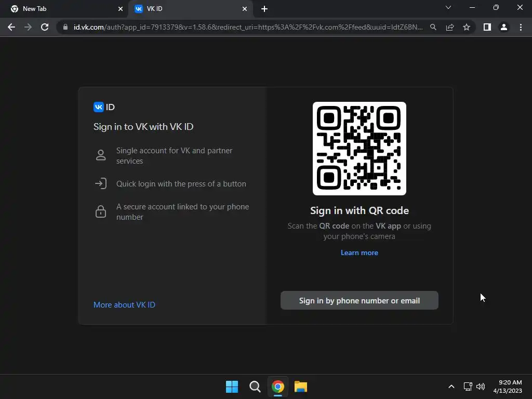Click the padlock site info icon
The width and height of the screenshot is (532, 399).
pyautogui.click(x=65, y=27)
